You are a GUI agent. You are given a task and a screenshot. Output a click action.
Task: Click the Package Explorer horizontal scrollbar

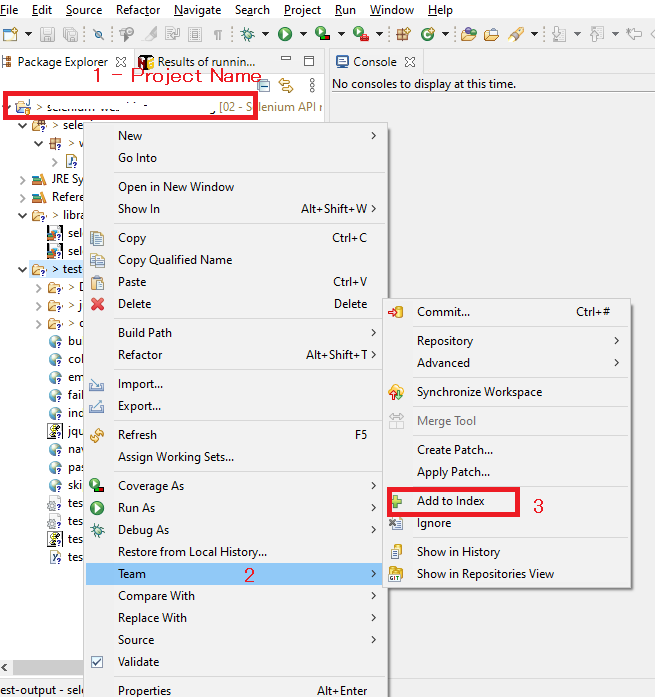(48, 667)
